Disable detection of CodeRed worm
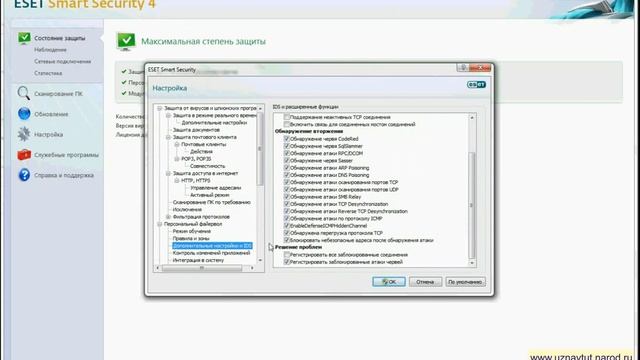Viewport: 640px width, 360px height. 287,139
